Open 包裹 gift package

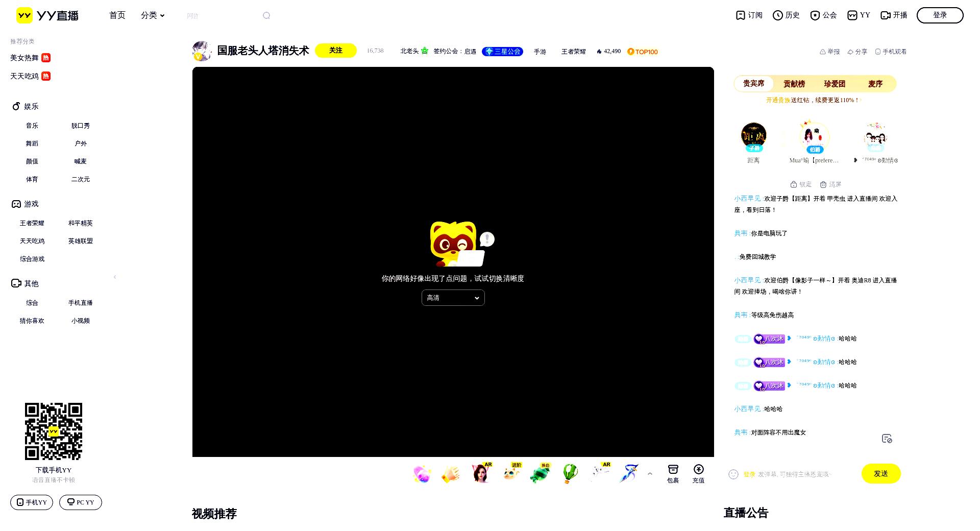[x=673, y=474]
